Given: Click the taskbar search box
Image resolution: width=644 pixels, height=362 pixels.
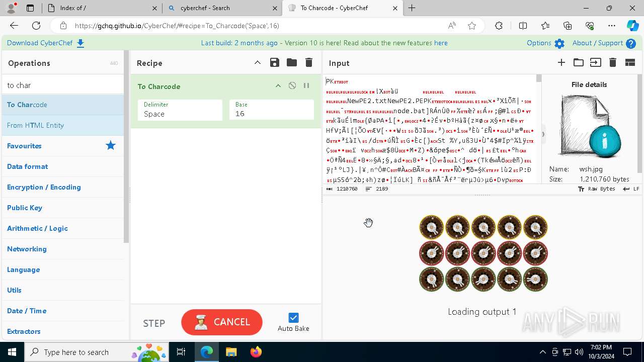Looking at the screenshot, I should click(x=97, y=352).
